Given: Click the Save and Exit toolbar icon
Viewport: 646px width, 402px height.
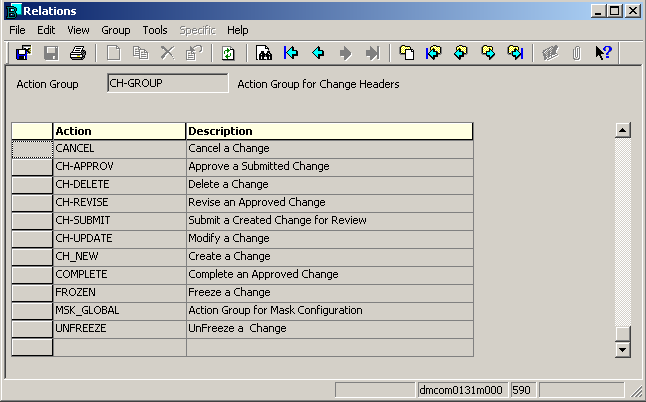Looking at the screenshot, I should [x=22, y=53].
